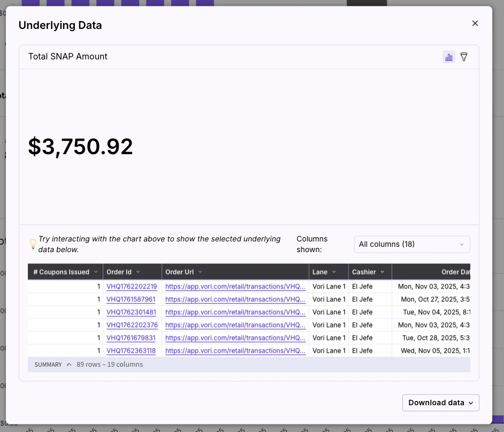The width and height of the screenshot is (504, 432).
Task: Open the 'All columns (18)' dropdown
Action: [411, 244]
